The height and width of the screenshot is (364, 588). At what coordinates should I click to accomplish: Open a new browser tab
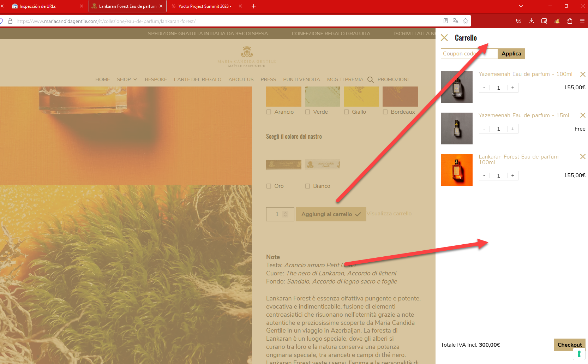[253, 6]
